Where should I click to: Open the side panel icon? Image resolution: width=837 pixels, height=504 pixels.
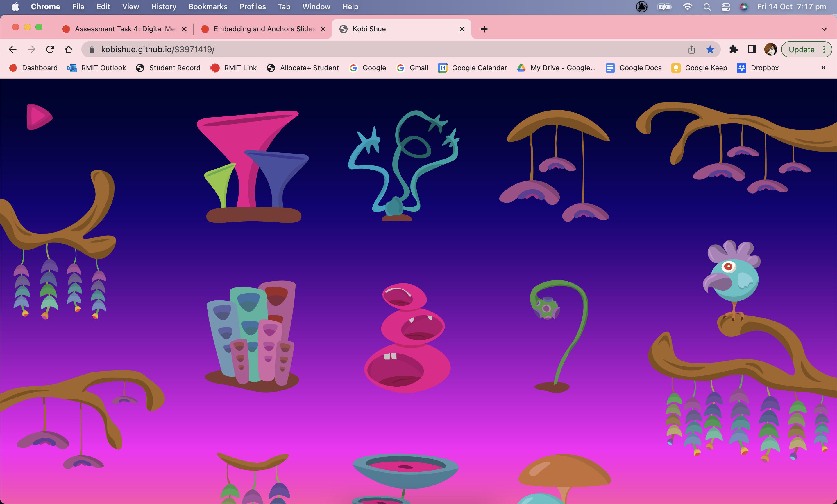point(751,50)
